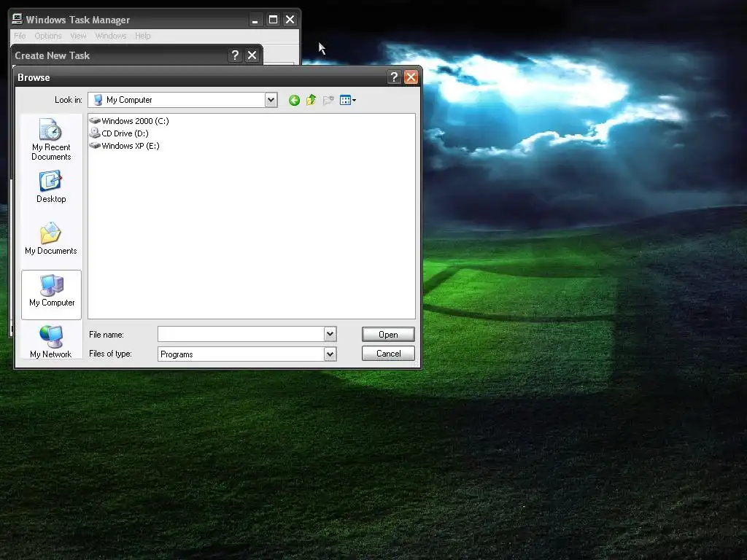Minimize the Windows Task Manager window
The height and width of the screenshot is (560, 747).
click(255, 20)
